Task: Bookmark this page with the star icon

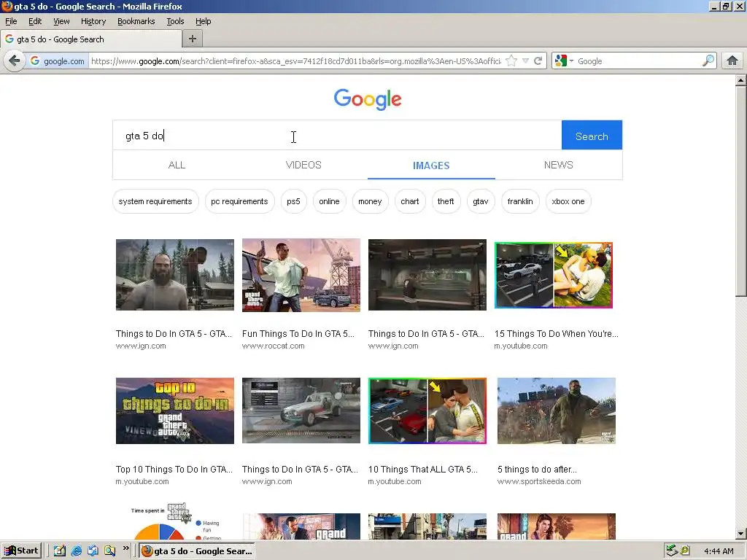Action: click(x=511, y=61)
